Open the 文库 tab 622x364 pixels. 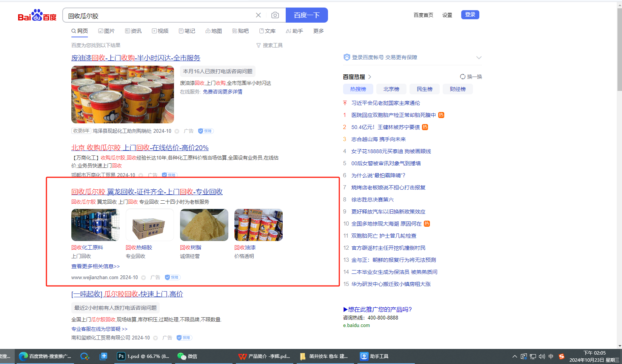coord(267,31)
